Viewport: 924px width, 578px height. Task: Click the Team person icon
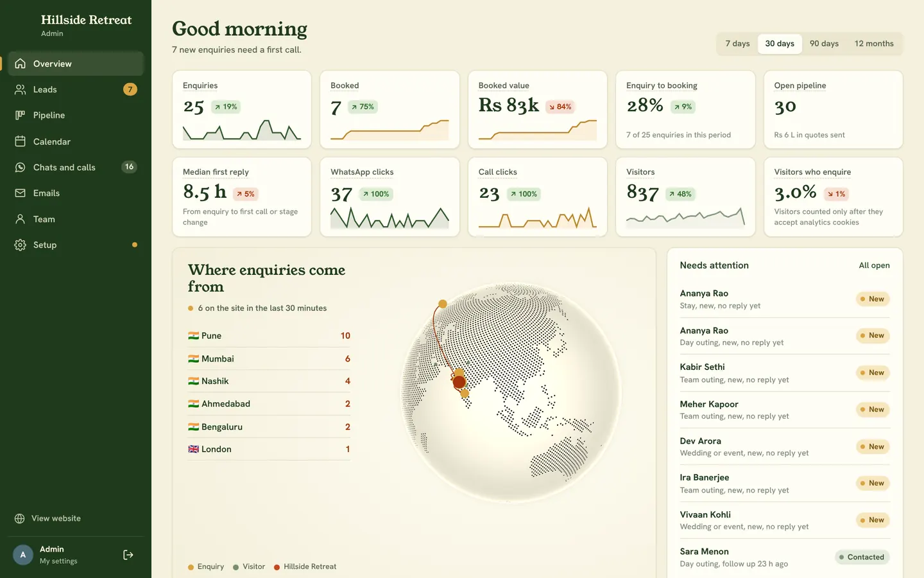[21, 219]
